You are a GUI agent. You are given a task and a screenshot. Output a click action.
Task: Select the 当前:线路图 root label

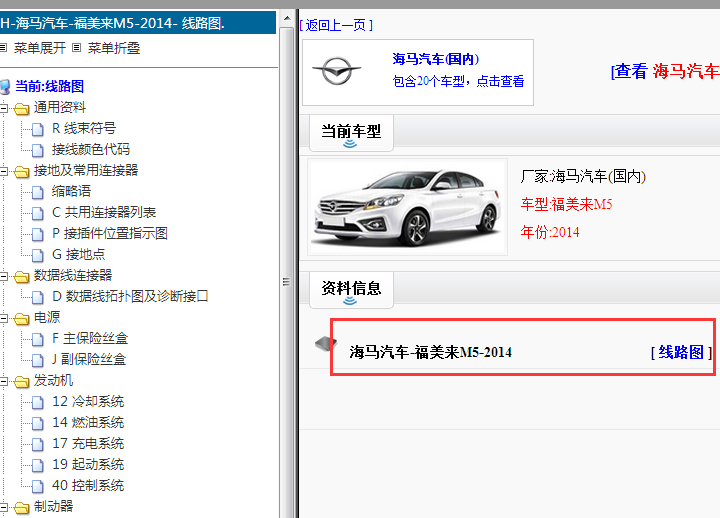(x=50, y=86)
